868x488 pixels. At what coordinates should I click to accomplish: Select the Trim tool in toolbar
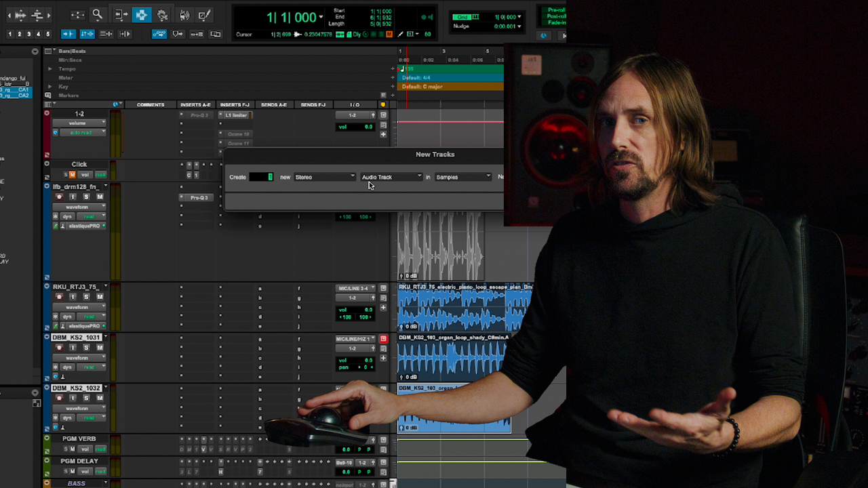coord(121,14)
